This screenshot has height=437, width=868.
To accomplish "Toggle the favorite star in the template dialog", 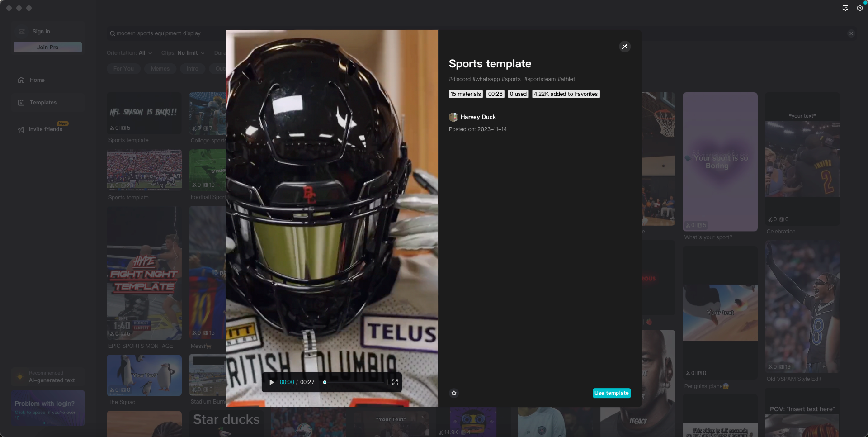I will coord(454,394).
